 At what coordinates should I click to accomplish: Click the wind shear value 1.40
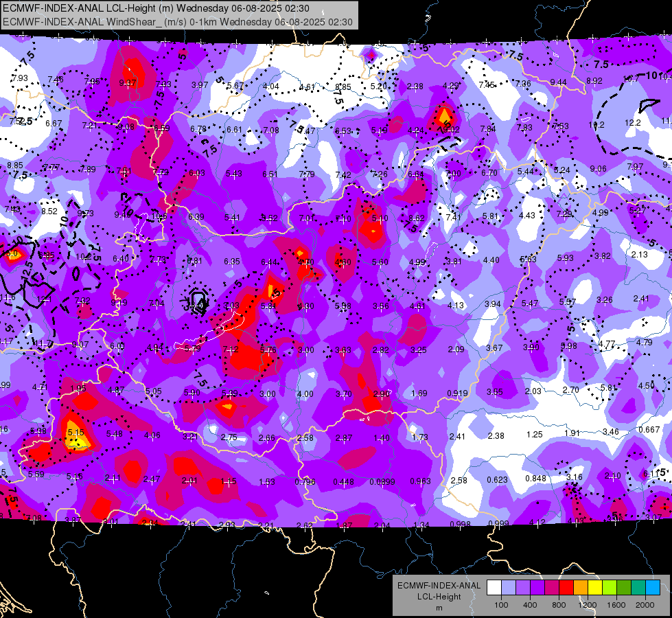[x=382, y=438]
